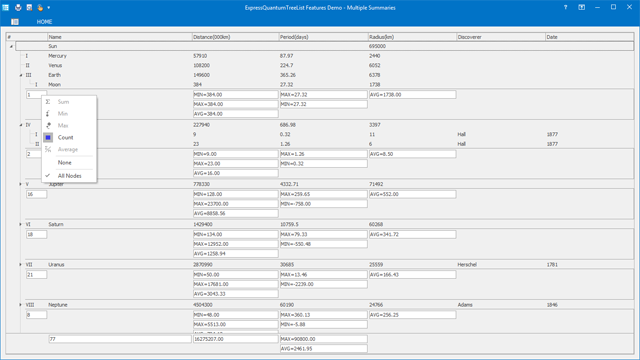
Task: Click the AVG=1738.00 summary cell
Action: click(412, 95)
